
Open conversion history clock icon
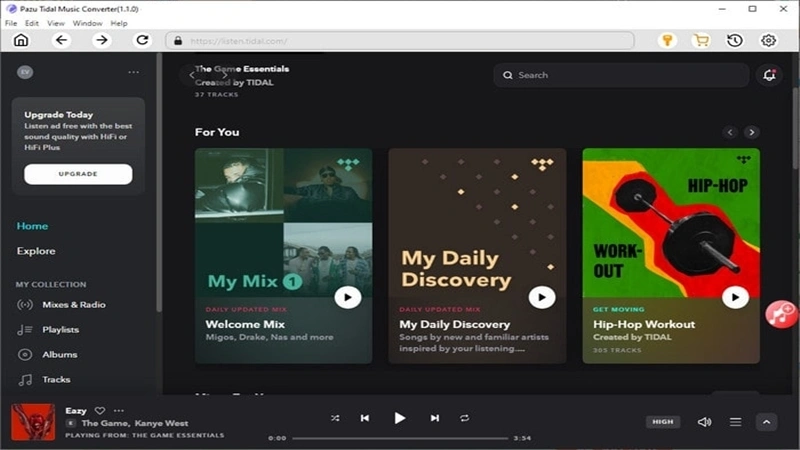tap(735, 40)
